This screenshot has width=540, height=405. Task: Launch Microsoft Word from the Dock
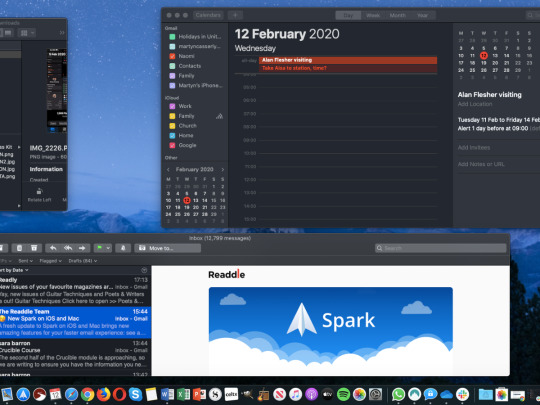tap(167, 394)
